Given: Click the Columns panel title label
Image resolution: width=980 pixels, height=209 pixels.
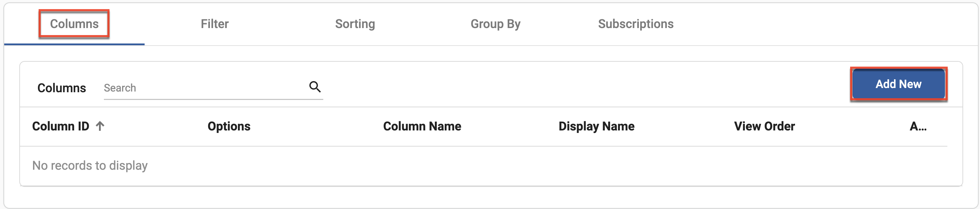Looking at the screenshot, I should coord(62,88).
